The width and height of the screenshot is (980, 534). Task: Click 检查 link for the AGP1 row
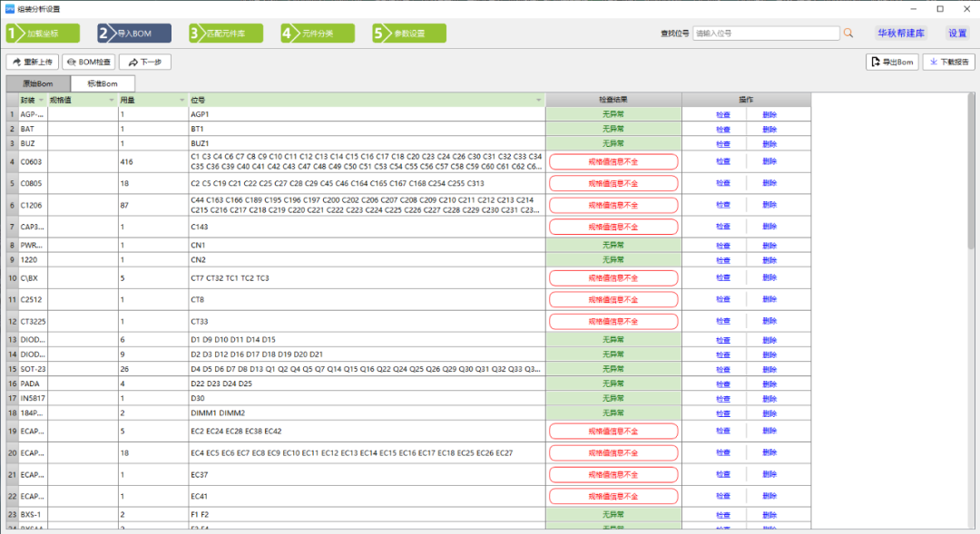723,114
